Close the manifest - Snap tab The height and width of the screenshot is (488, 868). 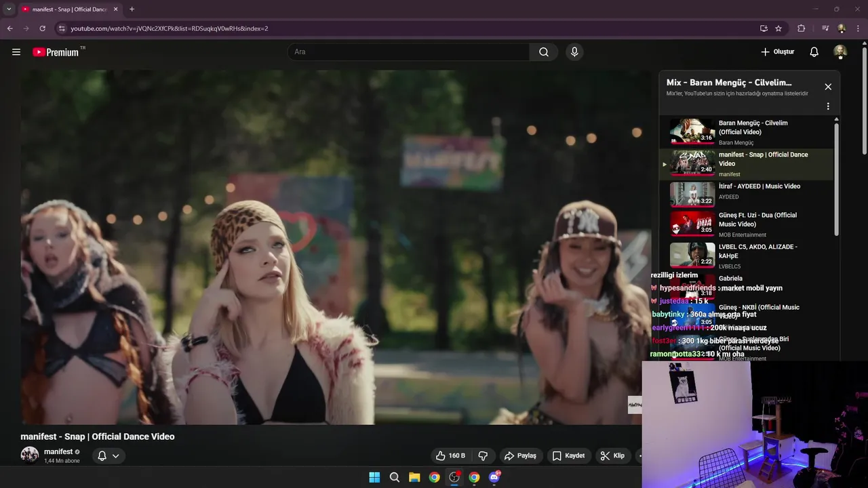(116, 9)
